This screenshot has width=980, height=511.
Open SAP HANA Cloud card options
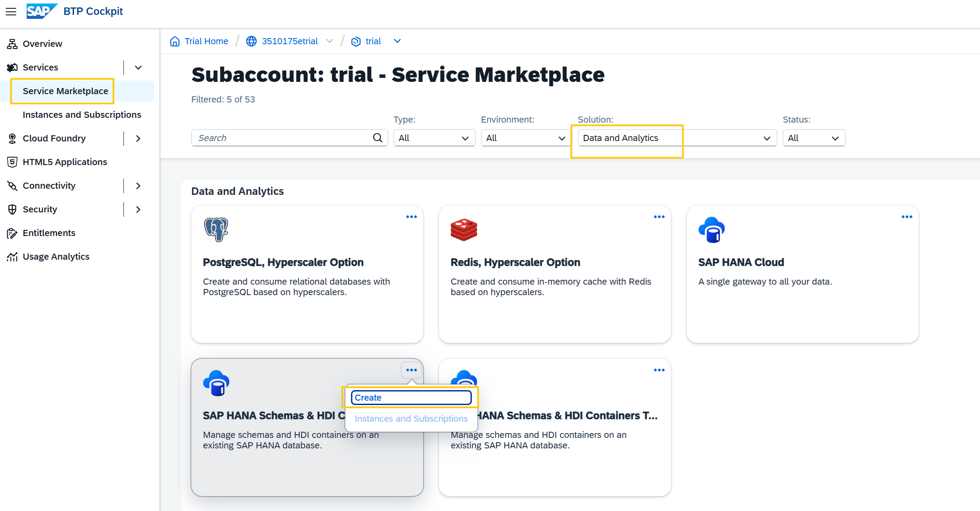pos(907,217)
